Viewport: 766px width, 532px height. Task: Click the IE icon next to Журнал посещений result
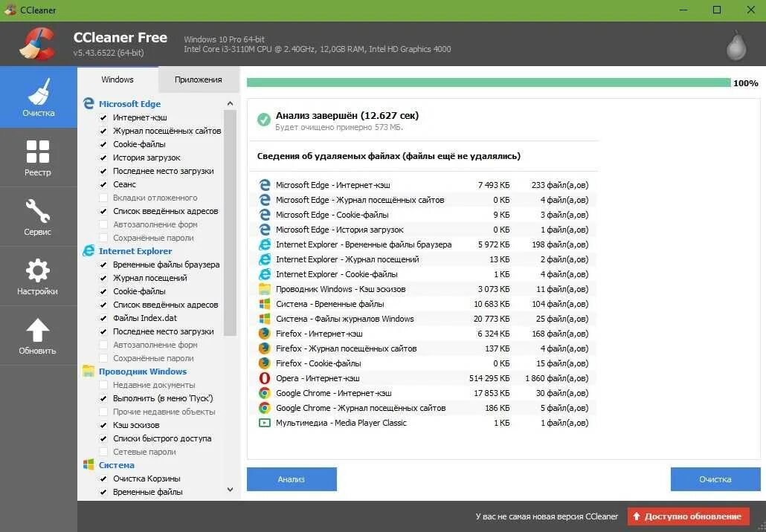(264, 259)
